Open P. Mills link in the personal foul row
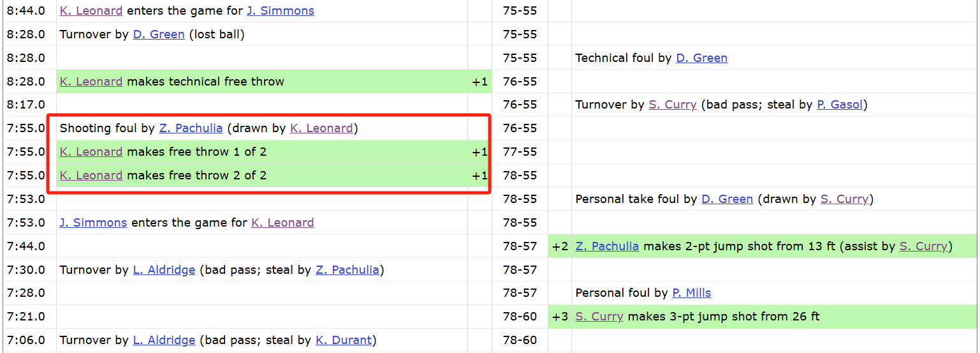 (692, 293)
